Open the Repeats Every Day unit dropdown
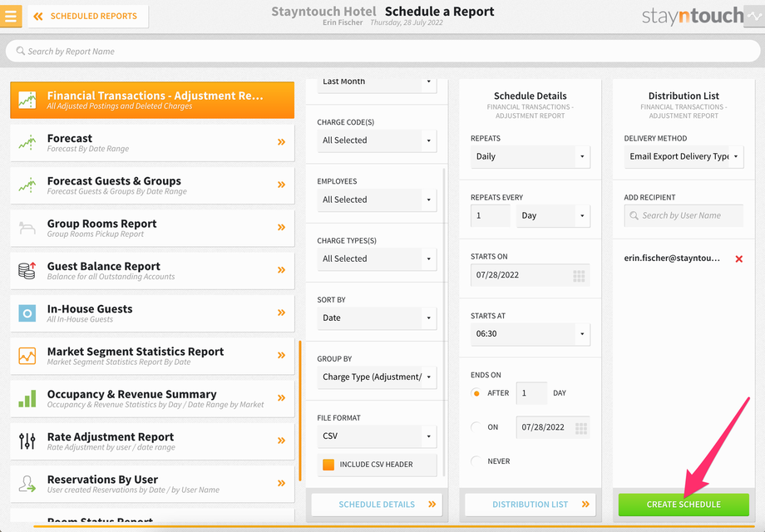Viewport: 765px width, 532px height. (x=553, y=215)
